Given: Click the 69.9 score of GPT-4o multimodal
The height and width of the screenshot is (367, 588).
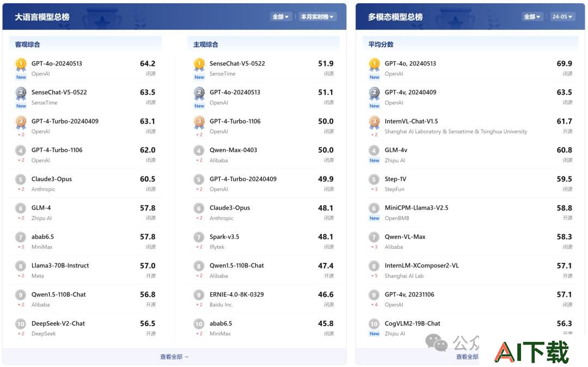Looking at the screenshot, I should click(x=565, y=64).
